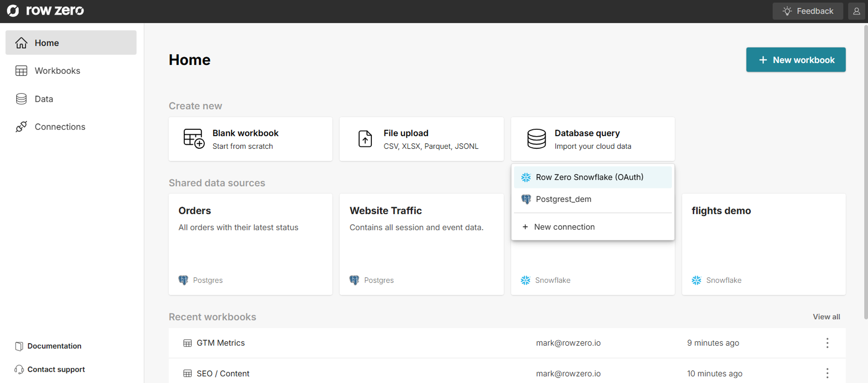Click View all recent workbooks link
This screenshot has width=868, height=383.
tap(826, 317)
